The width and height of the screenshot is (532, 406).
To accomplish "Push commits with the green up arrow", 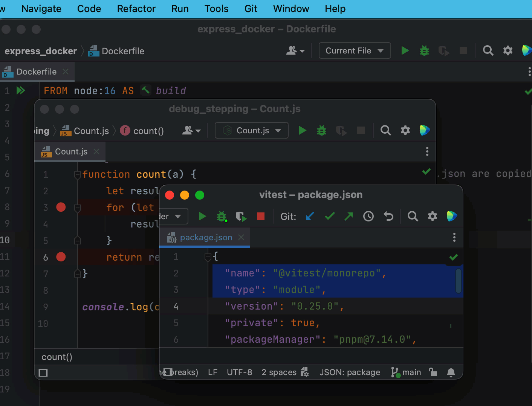I will [348, 216].
